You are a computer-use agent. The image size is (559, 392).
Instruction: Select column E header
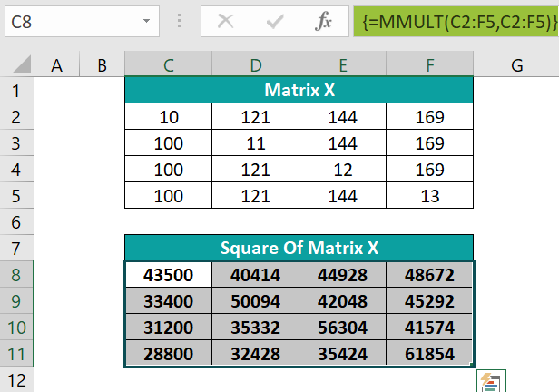pyautogui.click(x=343, y=65)
